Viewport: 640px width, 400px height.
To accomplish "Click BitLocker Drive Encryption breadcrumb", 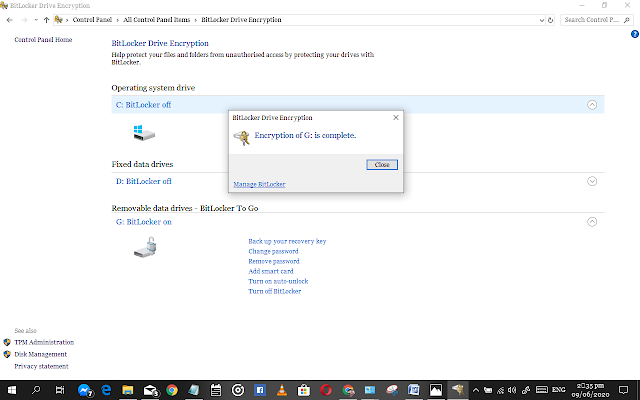I will tap(241, 20).
